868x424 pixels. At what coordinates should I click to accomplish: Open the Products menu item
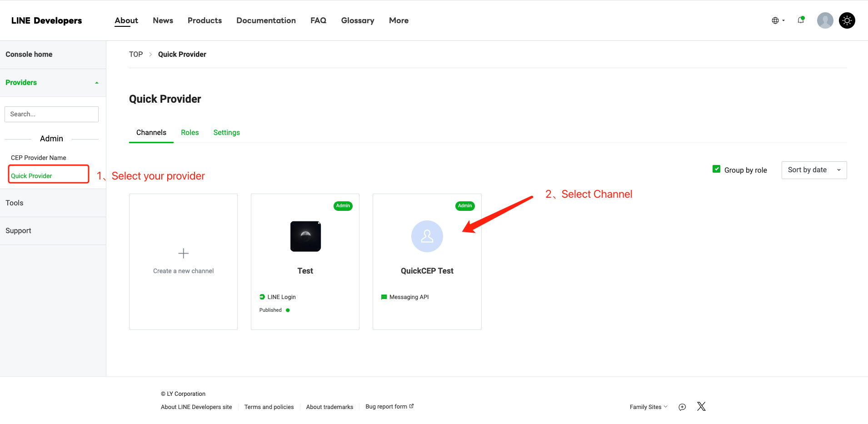(x=205, y=20)
